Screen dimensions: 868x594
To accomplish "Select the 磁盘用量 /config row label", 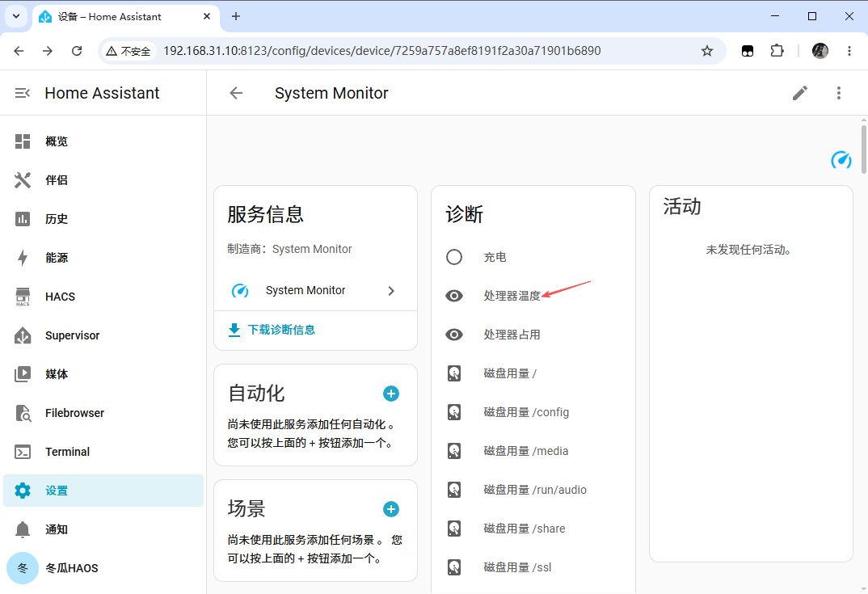I will pos(526,412).
